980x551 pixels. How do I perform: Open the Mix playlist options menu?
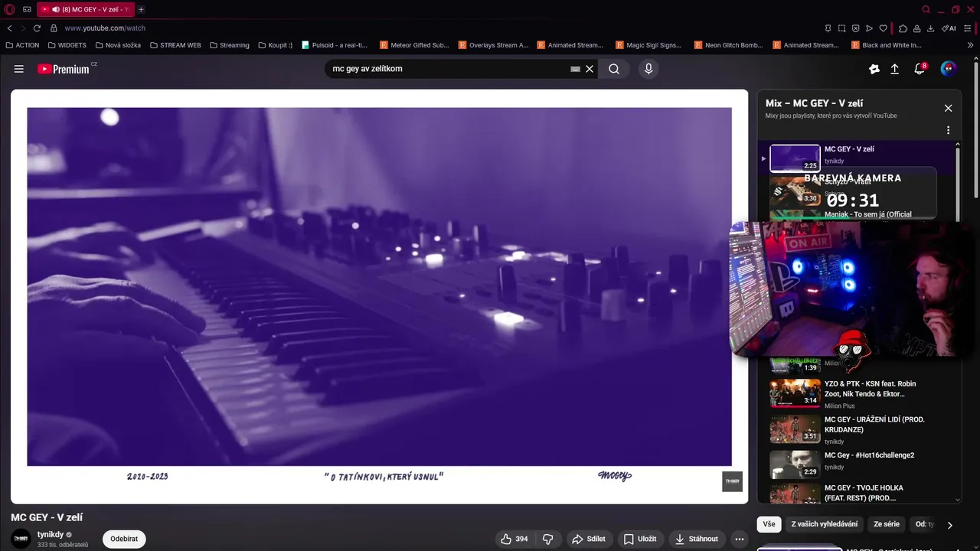[x=948, y=130]
